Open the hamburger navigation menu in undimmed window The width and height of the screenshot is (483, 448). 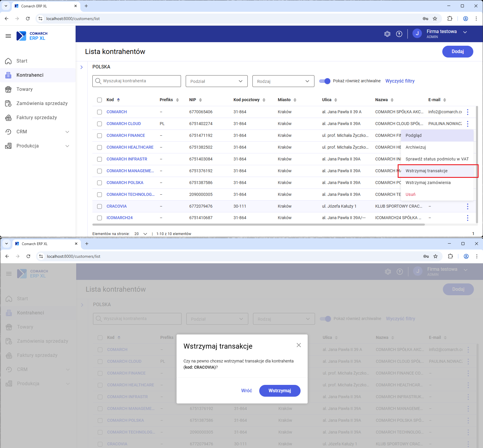tap(8, 36)
